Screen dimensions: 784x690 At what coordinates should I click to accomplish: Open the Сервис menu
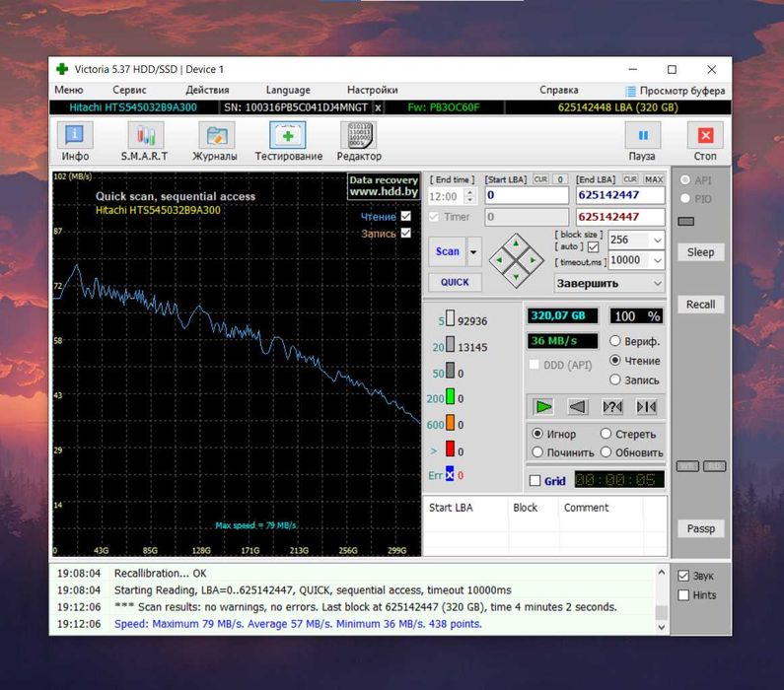tap(129, 90)
